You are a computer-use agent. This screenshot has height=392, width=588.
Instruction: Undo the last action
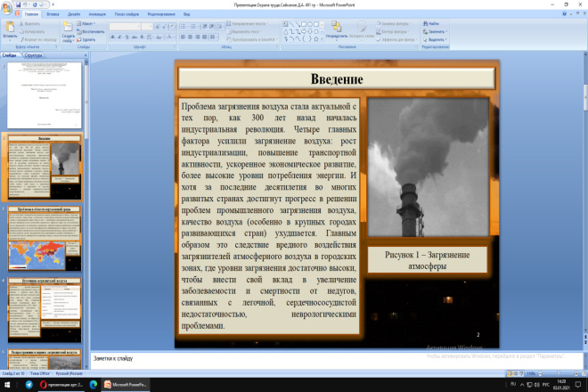click(x=25, y=4)
